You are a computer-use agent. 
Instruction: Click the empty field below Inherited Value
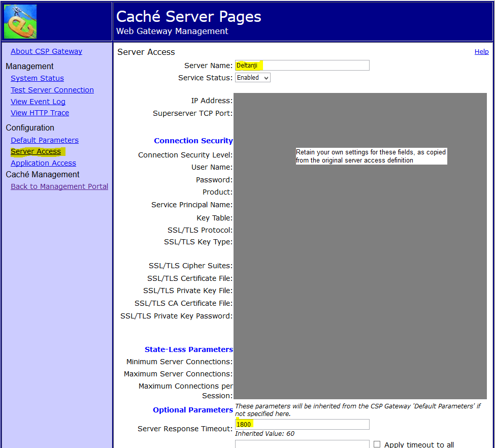tap(302, 444)
